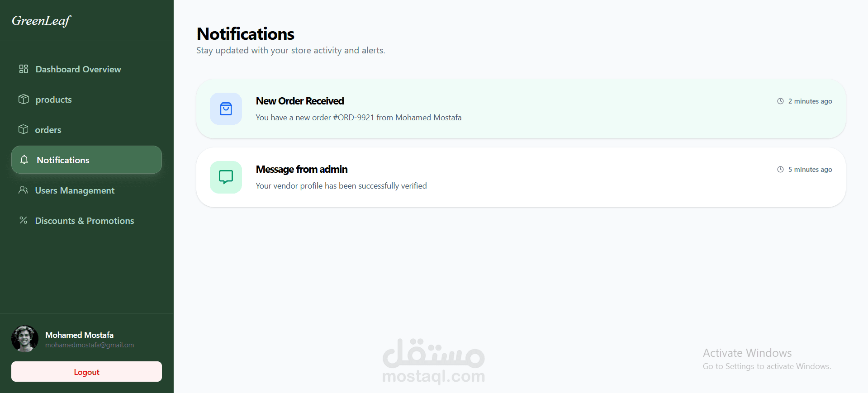
Task: Click the shopping bag icon on New Order
Action: point(226,109)
